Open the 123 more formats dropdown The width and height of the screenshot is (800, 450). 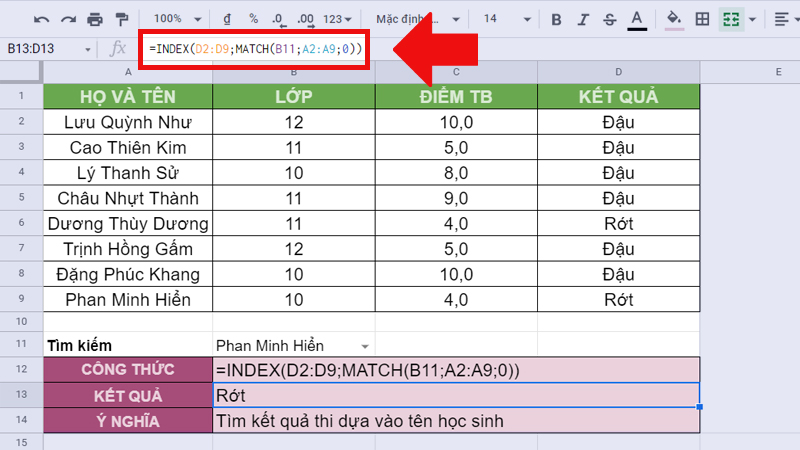tap(337, 19)
